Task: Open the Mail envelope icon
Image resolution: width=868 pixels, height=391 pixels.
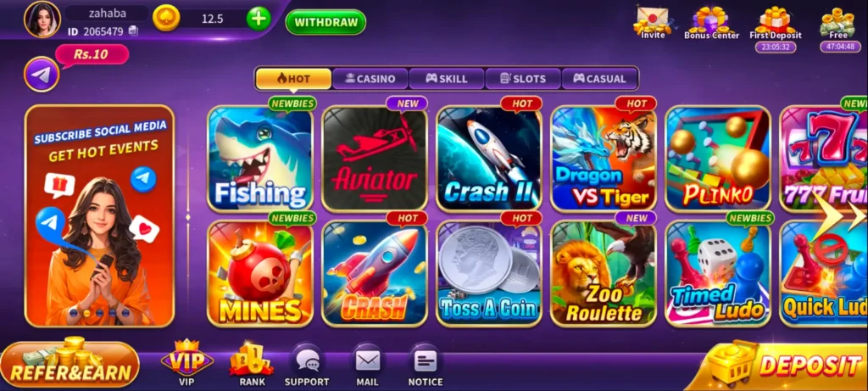Action: pyautogui.click(x=368, y=361)
